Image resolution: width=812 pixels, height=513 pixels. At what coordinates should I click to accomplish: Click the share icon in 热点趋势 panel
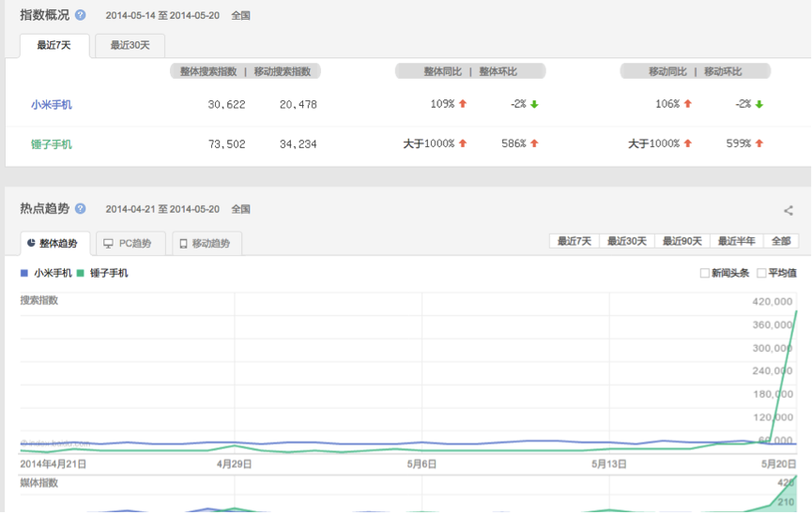coord(789,210)
